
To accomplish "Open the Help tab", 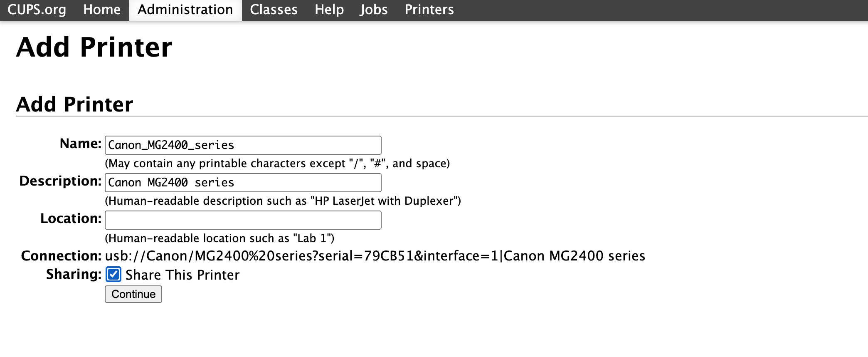I will pyautogui.click(x=329, y=10).
